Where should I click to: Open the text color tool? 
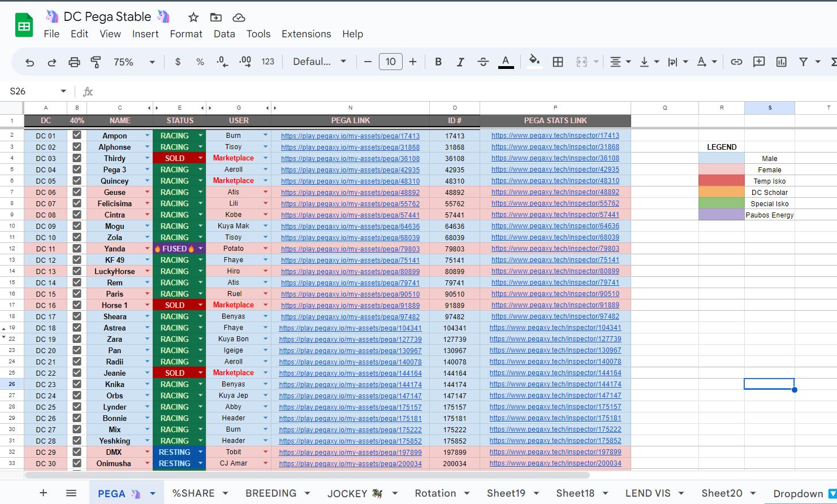pyautogui.click(x=506, y=62)
